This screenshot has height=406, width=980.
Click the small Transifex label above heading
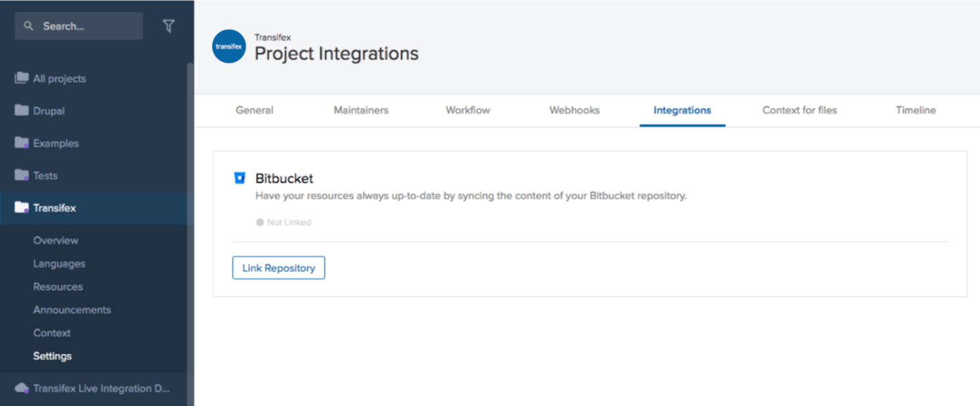pos(272,37)
